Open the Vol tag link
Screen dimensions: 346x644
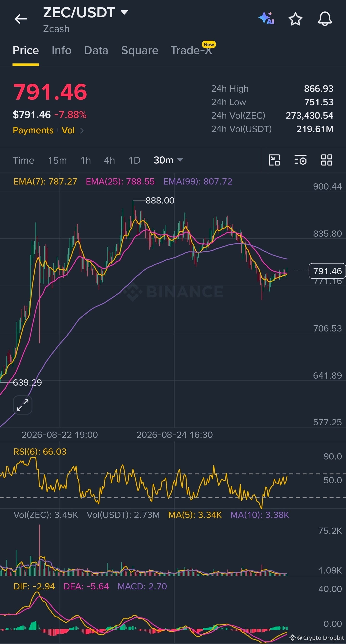(x=68, y=130)
